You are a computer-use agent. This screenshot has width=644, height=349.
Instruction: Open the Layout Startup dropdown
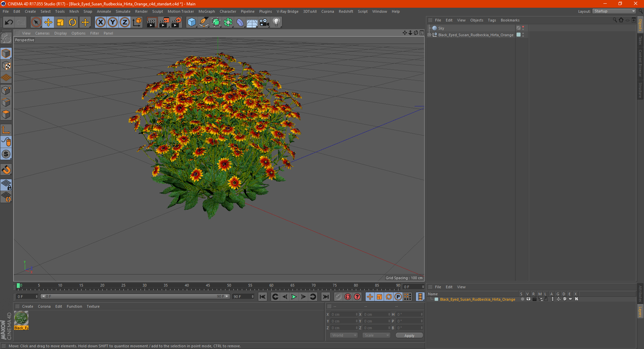pyautogui.click(x=614, y=11)
